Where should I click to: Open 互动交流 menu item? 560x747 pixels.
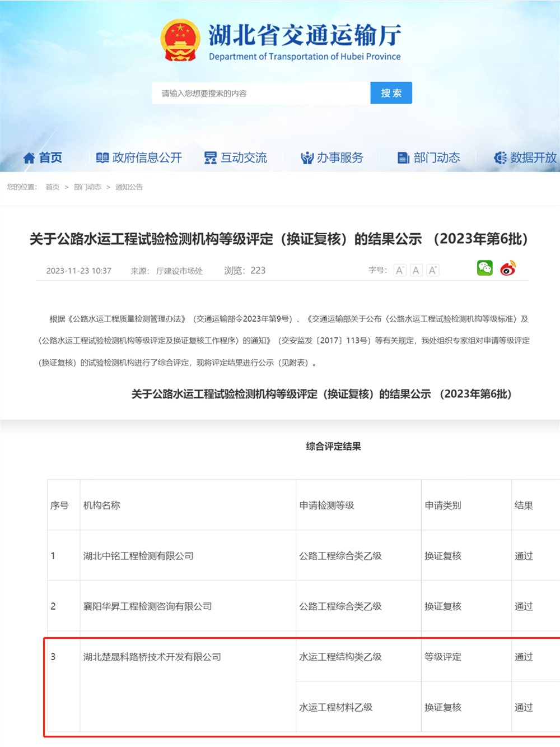point(236,158)
